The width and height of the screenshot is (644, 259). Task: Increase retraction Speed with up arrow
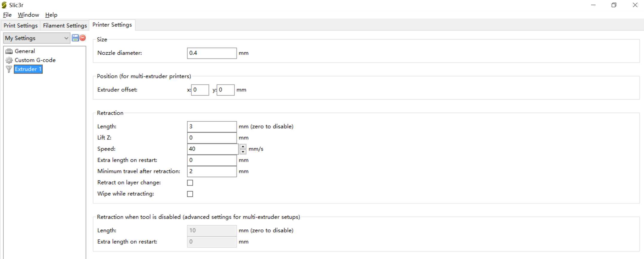[x=243, y=146]
